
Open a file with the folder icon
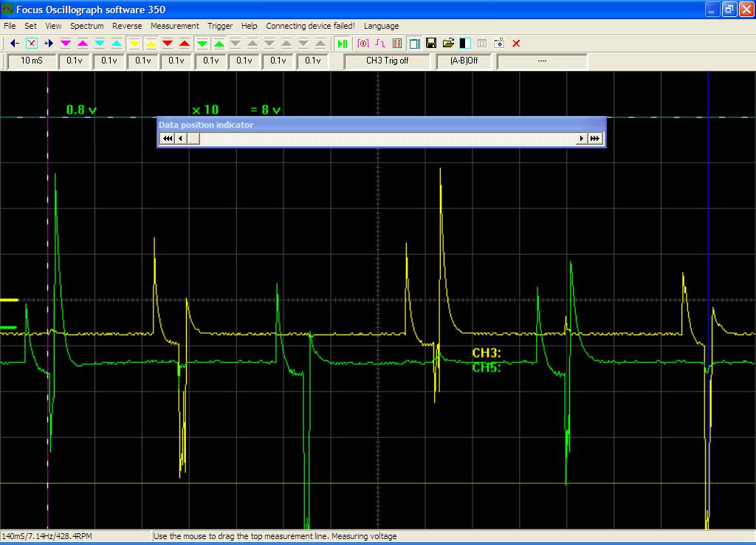click(x=448, y=44)
